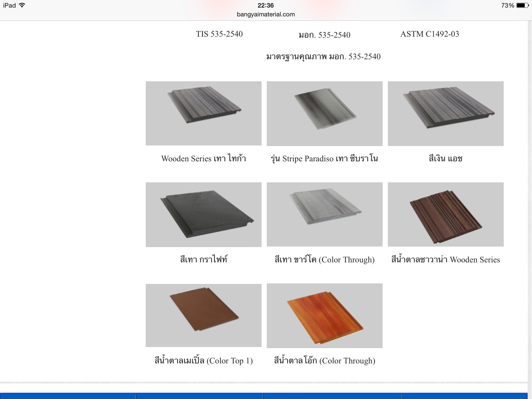Click the สีเทา กราไฟท์ caption
532x399 pixels.
(x=203, y=259)
